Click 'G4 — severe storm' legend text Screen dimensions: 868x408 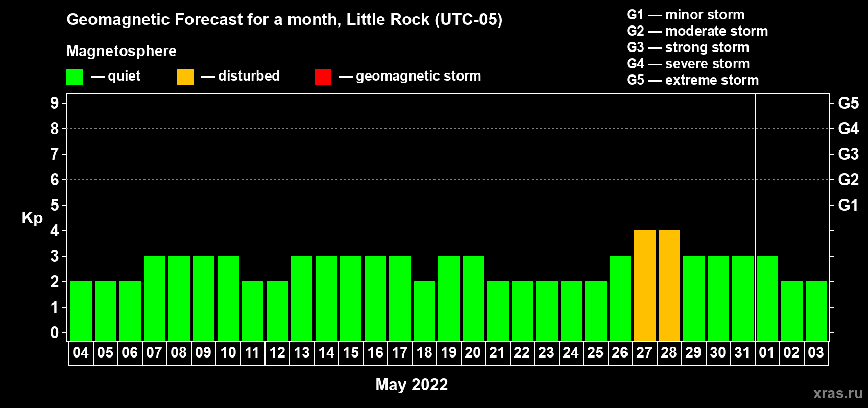pos(688,64)
